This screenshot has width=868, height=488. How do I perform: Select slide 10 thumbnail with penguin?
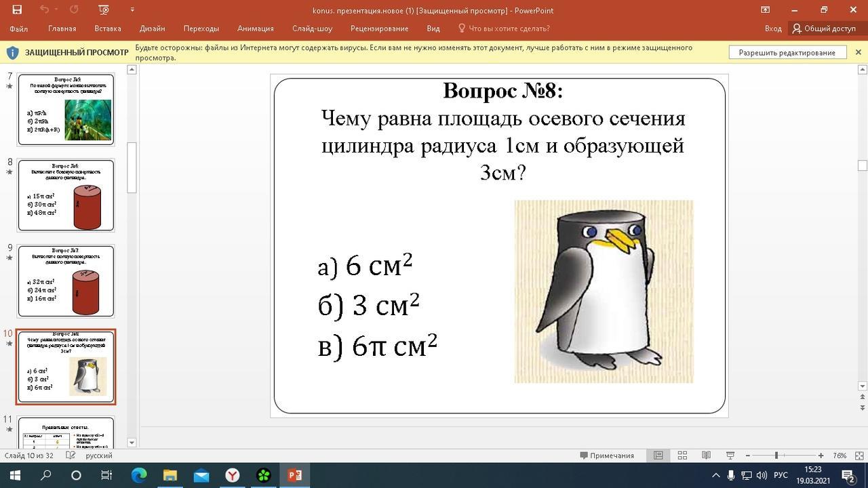(66, 367)
